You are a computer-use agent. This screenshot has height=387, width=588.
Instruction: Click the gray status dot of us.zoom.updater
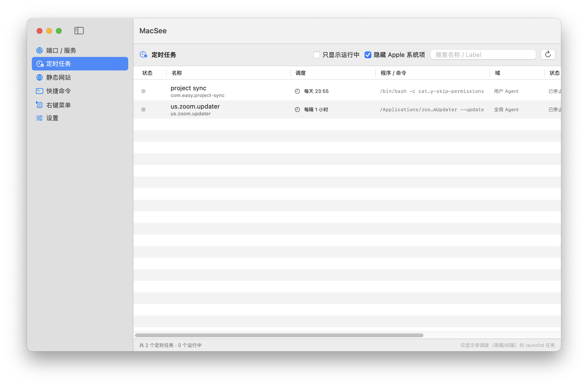143,110
